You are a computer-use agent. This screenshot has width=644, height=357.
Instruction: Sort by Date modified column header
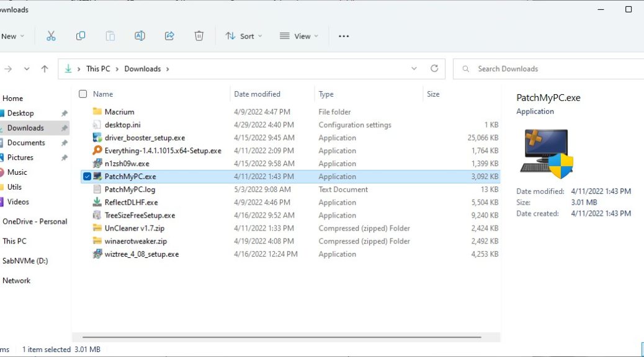pyautogui.click(x=257, y=94)
